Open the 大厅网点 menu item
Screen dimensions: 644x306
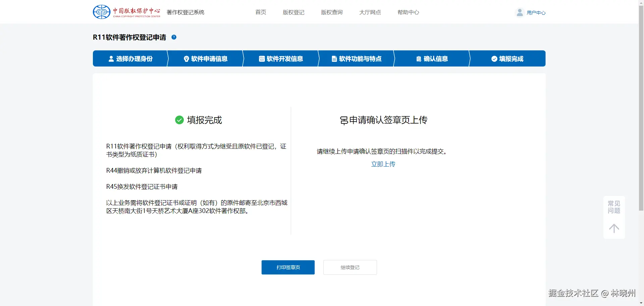[370, 12]
